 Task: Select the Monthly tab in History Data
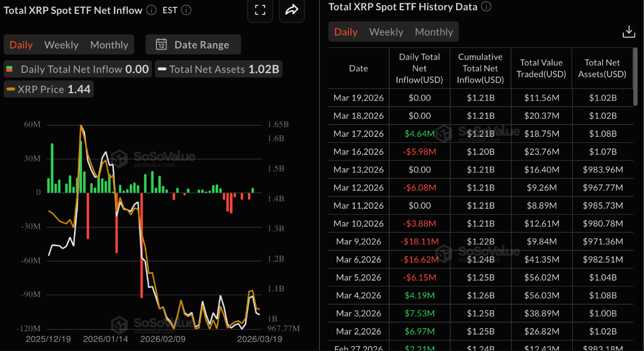pos(434,31)
